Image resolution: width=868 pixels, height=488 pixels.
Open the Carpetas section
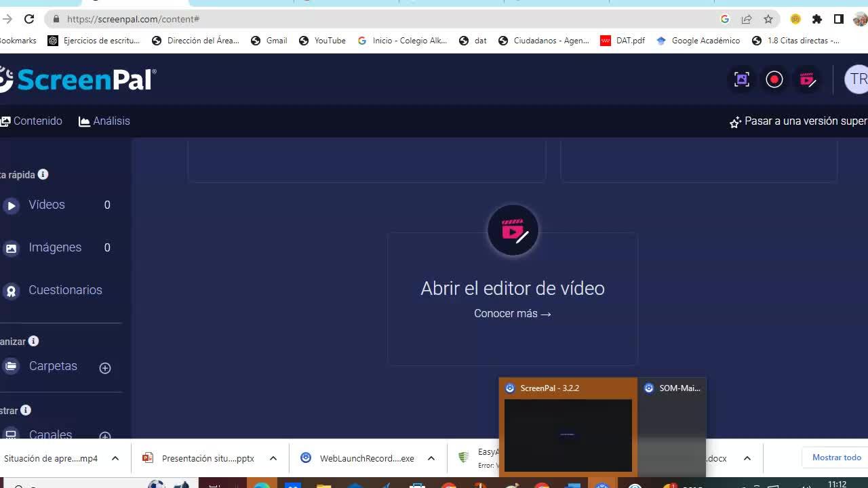click(x=53, y=366)
